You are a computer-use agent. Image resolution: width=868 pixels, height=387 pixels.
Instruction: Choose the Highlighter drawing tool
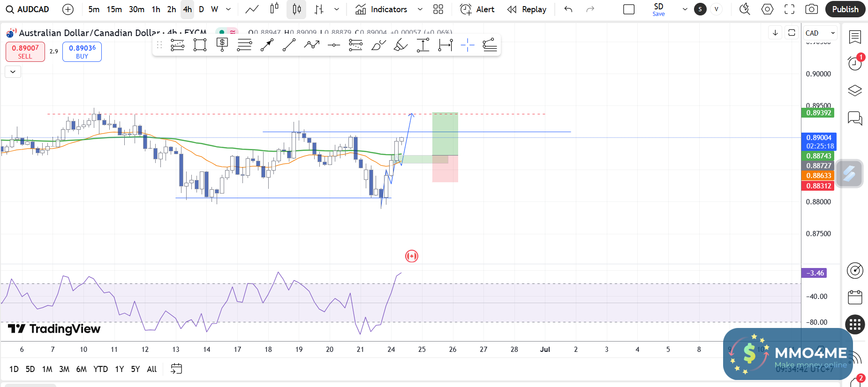coord(400,45)
